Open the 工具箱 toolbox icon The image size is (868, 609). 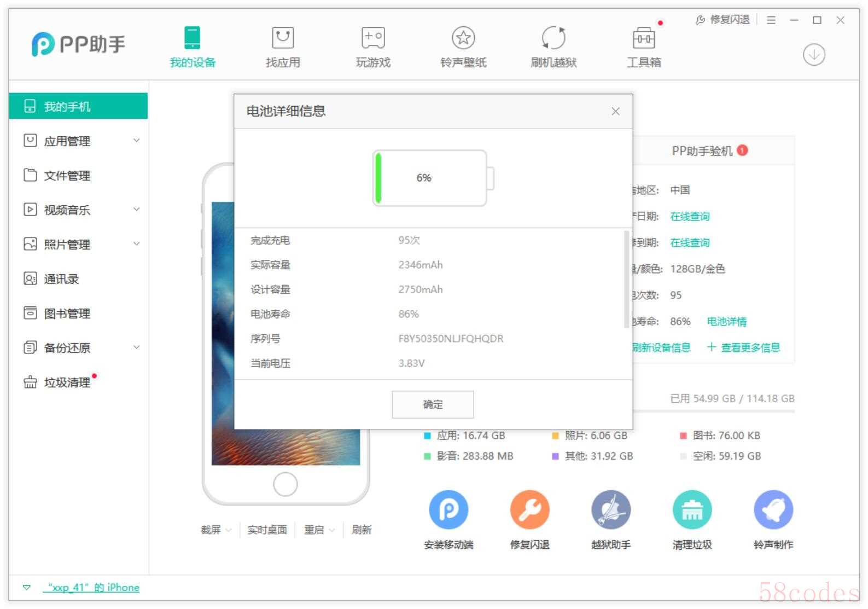point(644,38)
